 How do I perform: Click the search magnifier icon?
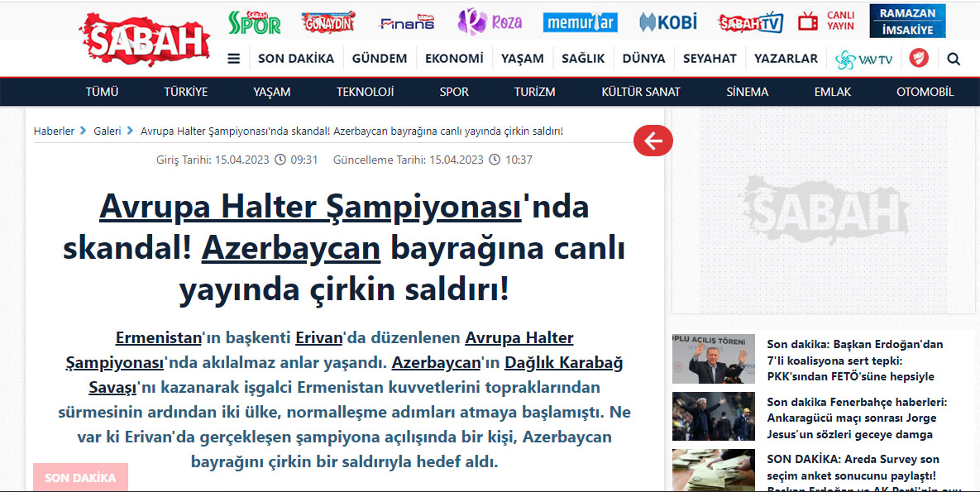click(x=954, y=59)
